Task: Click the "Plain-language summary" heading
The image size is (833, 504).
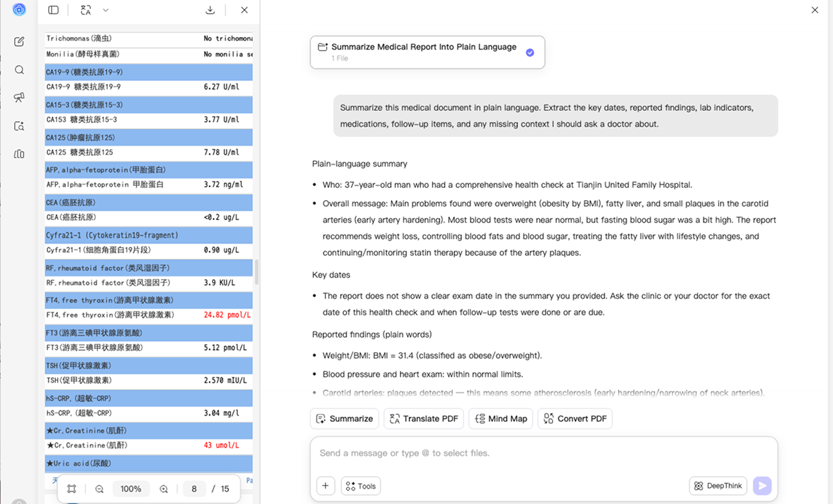Action: point(359,164)
